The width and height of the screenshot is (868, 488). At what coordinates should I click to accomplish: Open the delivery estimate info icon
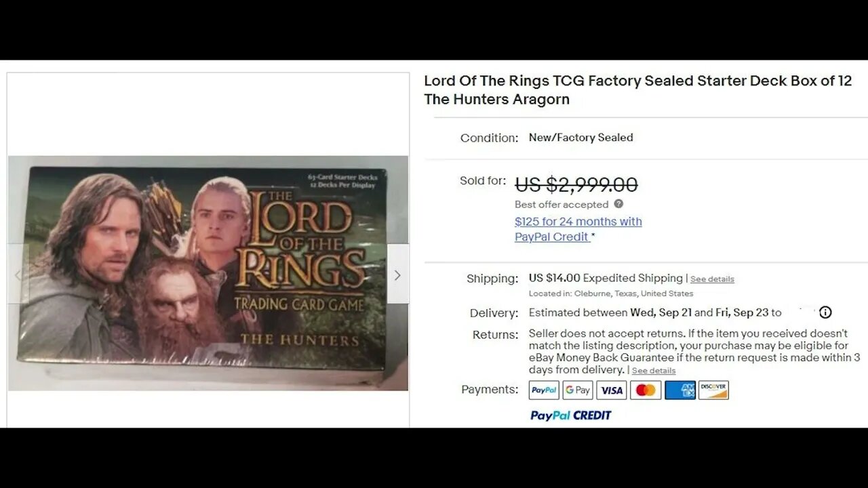click(x=825, y=312)
